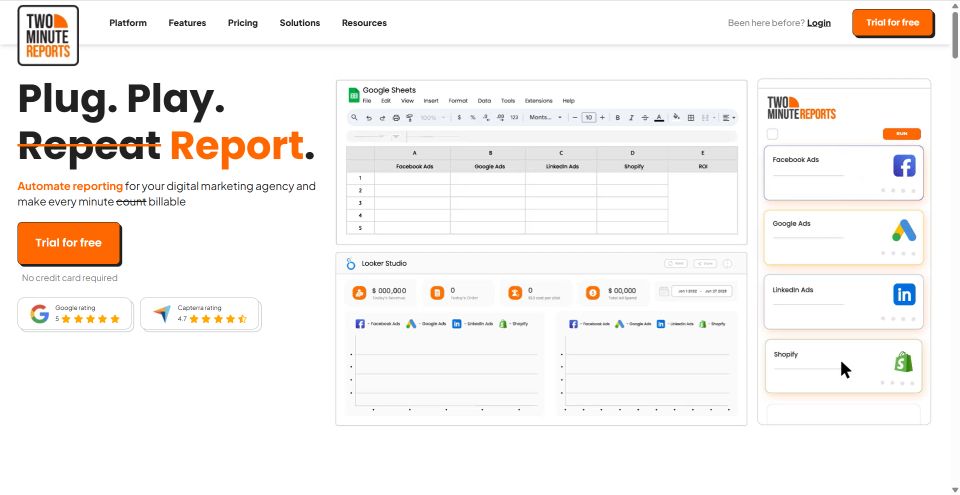This screenshot has height=495, width=960.
Task: Click the "Automate reporting" orange text
Action: 70,186
